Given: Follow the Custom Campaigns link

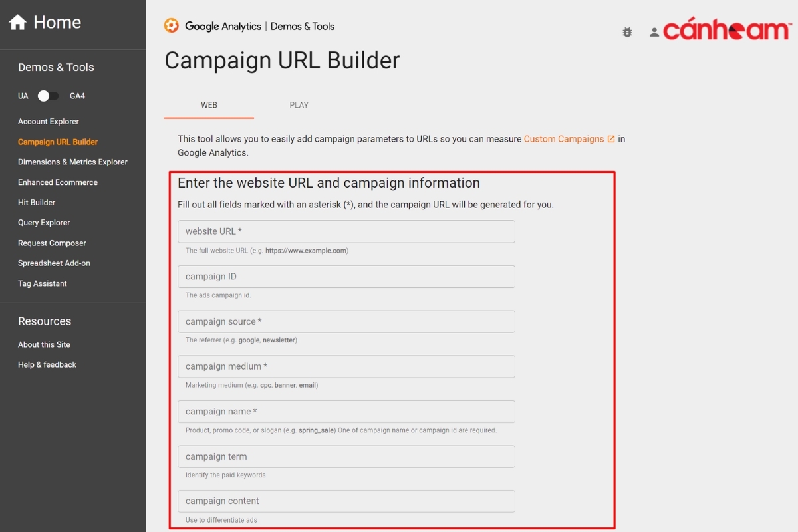Looking at the screenshot, I should (564, 139).
